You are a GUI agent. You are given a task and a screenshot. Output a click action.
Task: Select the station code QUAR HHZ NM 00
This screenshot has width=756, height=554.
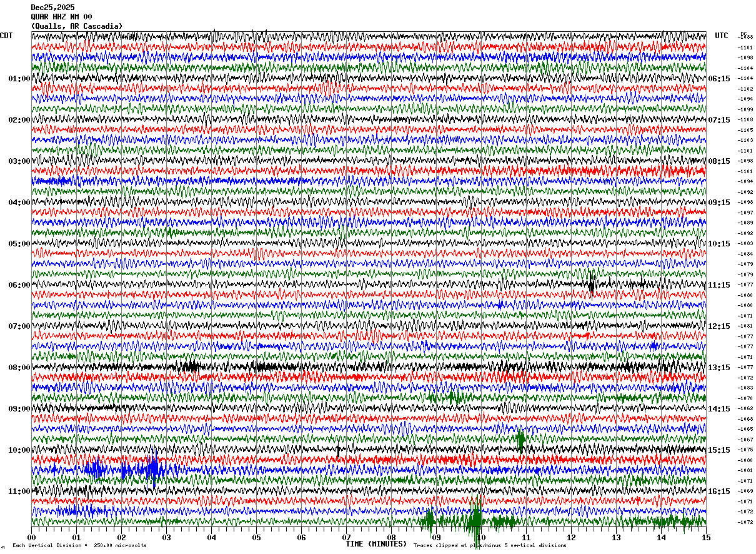(61, 17)
